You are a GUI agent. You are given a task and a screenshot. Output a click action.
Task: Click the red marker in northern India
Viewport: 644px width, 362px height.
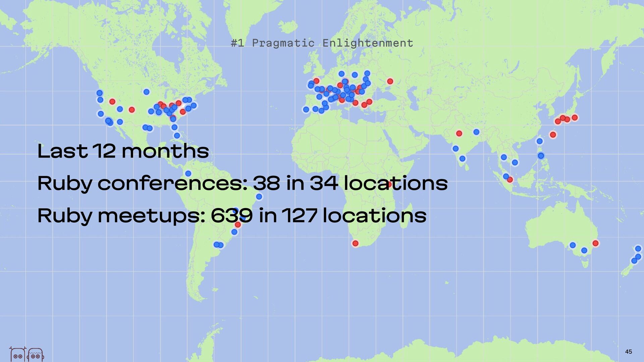459,133
